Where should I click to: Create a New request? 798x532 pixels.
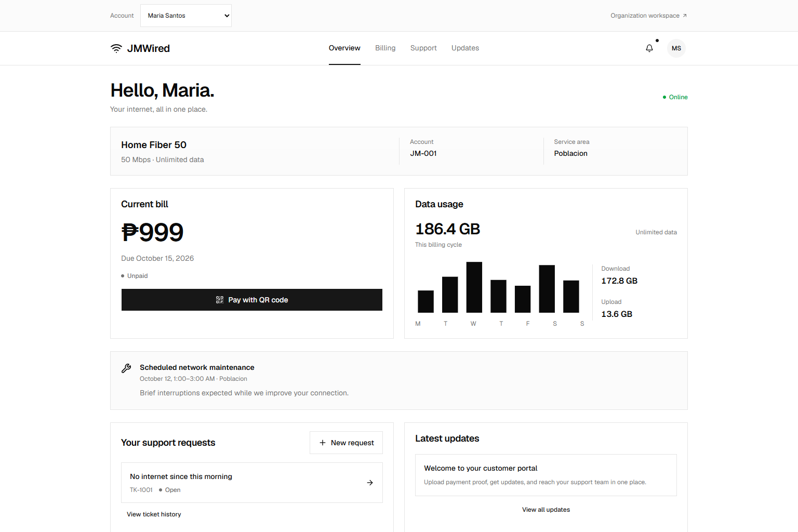(347, 443)
